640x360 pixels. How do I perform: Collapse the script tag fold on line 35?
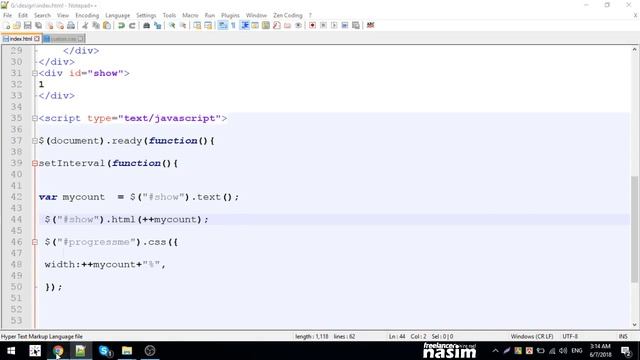coord(35,118)
